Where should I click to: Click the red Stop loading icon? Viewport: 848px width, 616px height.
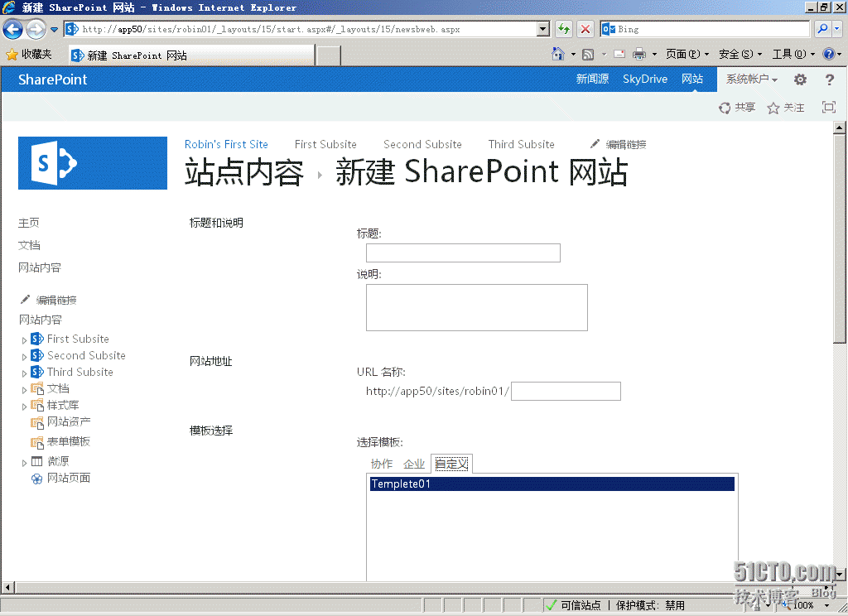585,29
